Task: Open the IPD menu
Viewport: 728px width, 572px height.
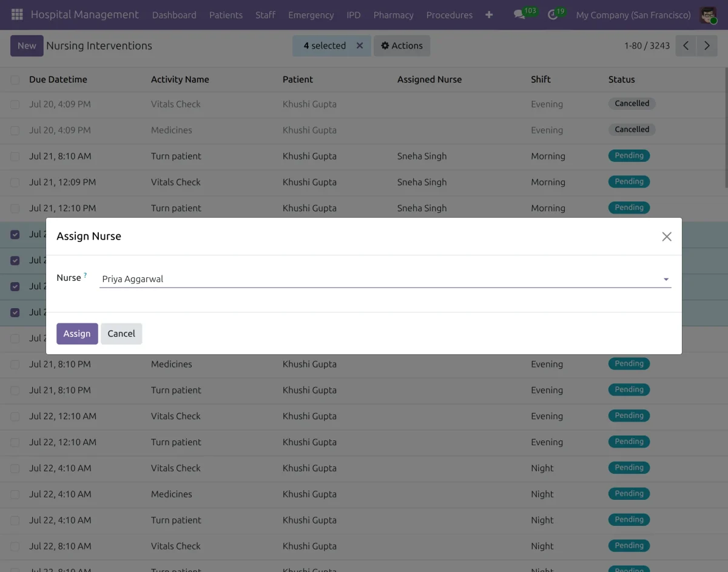Action: click(354, 15)
